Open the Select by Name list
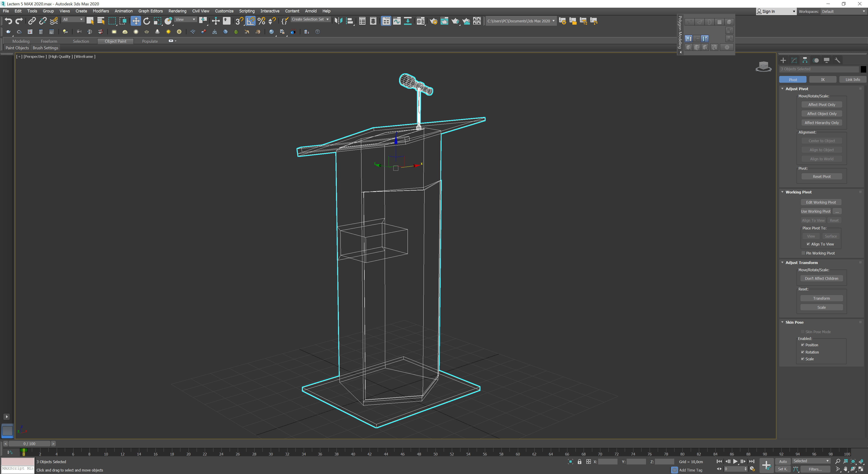The width and height of the screenshot is (868, 474). click(x=101, y=21)
